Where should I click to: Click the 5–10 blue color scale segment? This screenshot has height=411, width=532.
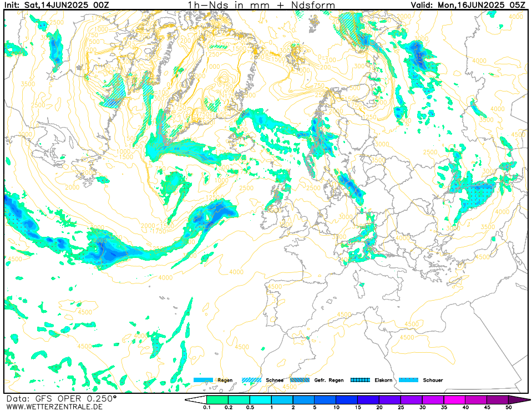326,400
